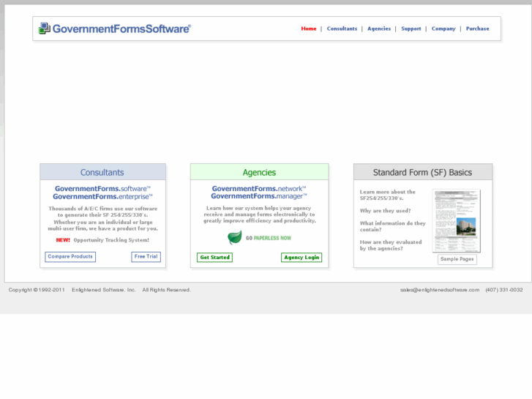Open the Home navigation link
532x399 pixels.
point(309,29)
